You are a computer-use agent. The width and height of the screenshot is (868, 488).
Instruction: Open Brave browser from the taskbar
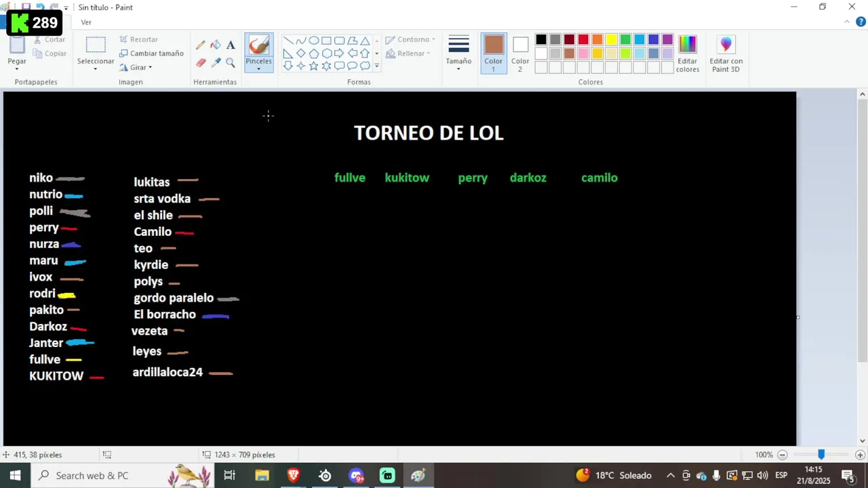(x=294, y=475)
